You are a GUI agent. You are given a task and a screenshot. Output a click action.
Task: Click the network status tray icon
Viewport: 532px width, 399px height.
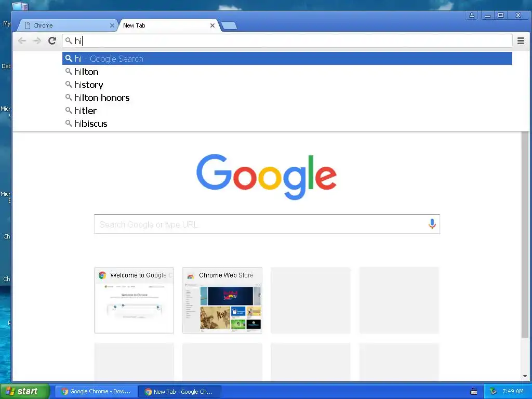493,392
